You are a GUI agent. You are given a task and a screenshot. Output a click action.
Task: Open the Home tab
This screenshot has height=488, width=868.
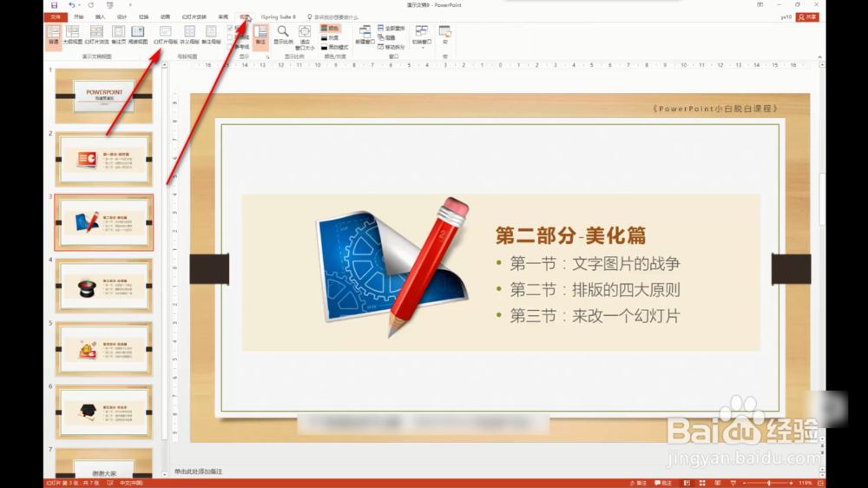tap(79, 17)
